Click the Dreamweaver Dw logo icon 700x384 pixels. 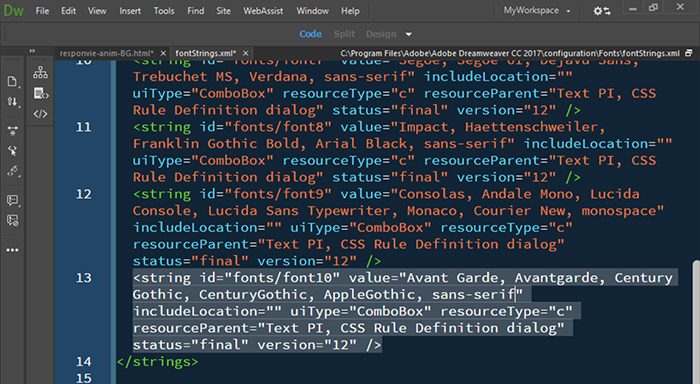click(13, 10)
